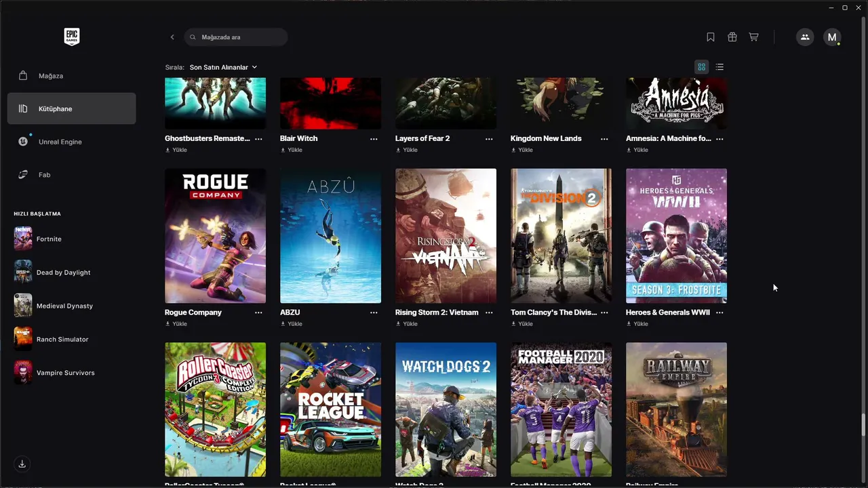Image resolution: width=868 pixels, height=488 pixels.
Task: Install Rogue Company via Yükle
Action: point(176,324)
